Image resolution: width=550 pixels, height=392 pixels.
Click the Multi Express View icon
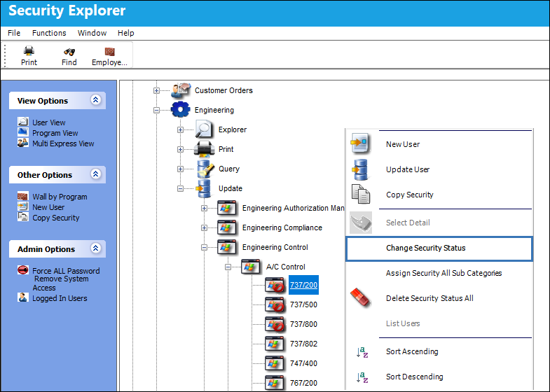click(x=23, y=142)
